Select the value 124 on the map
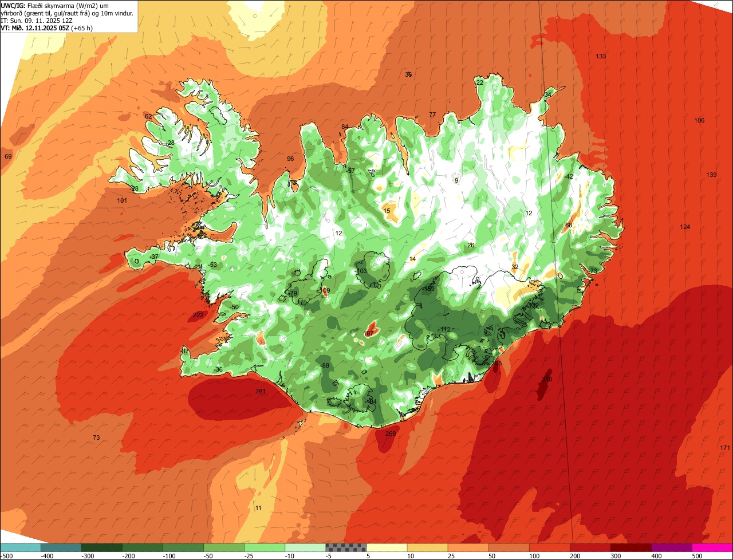Viewport: 733px width, 560px height. (x=685, y=227)
